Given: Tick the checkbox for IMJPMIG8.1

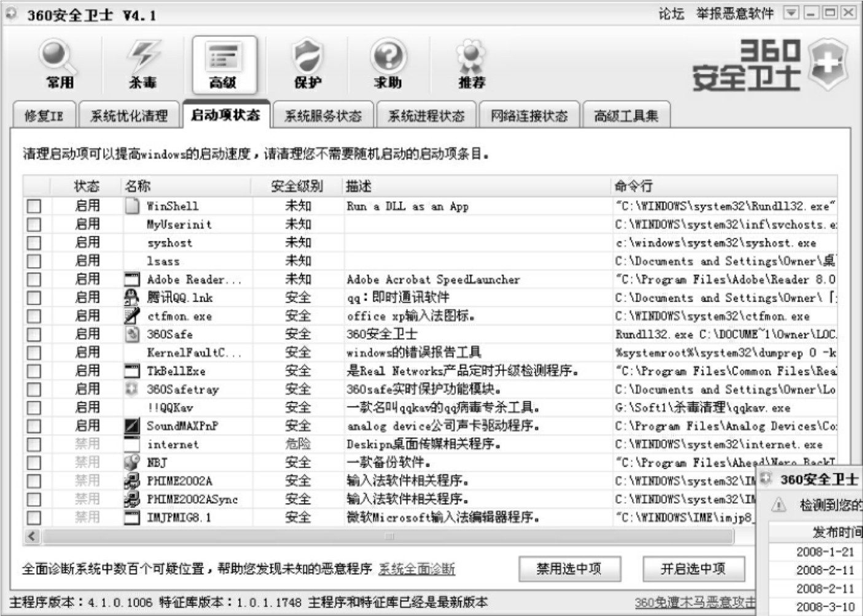Looking at the screenshot, I should tap(34, 518).
